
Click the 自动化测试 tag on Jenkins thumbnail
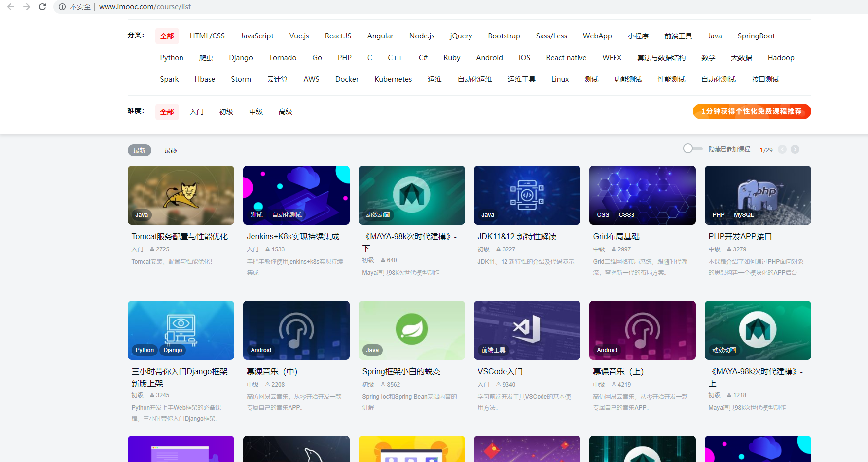pyautogui.click(x=287, y=215)
